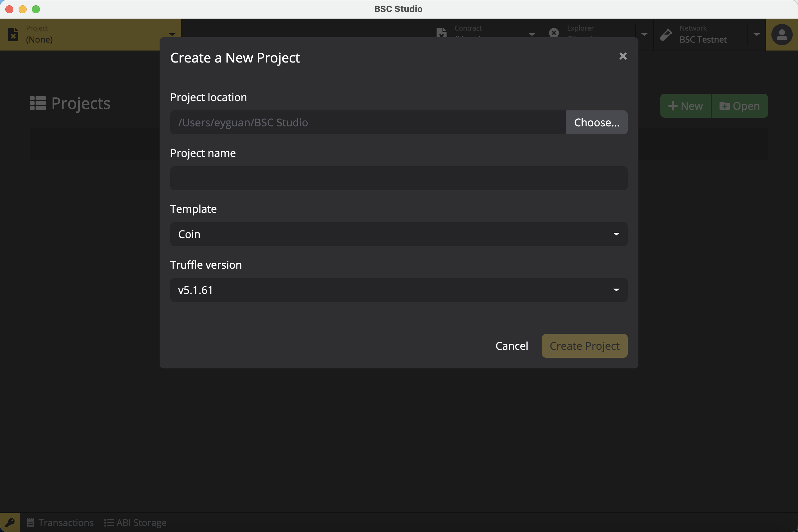Click the Projects list icon
The image size is (798, 532).
(38, 103)
